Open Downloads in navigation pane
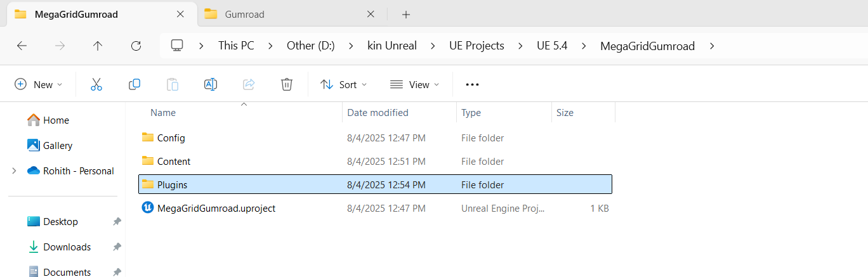The image size is (868, 277). click(x=67, y=247)
